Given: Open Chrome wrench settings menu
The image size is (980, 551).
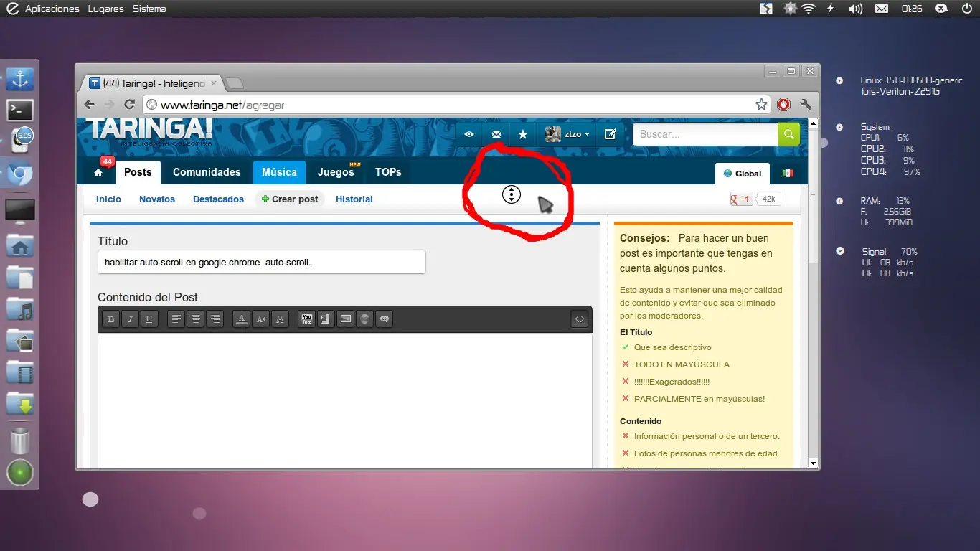Looking at the screenshot, I should (x=806, y=105).
